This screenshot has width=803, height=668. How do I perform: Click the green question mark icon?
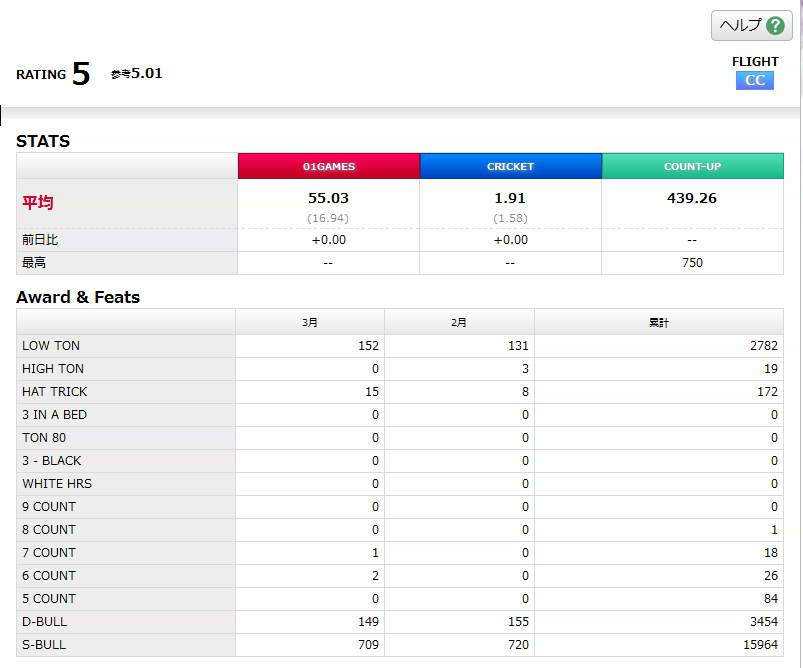pos(775,25)
